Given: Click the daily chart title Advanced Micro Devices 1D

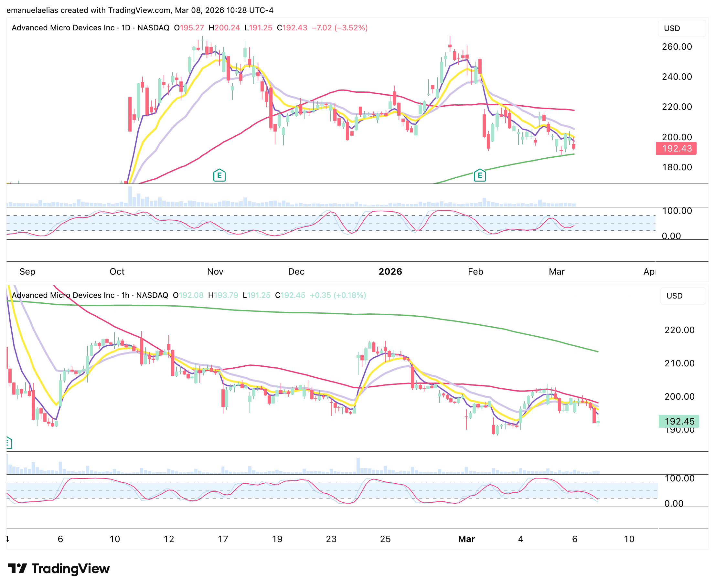Looking at the screenshot, I should [x=90, y=28].
